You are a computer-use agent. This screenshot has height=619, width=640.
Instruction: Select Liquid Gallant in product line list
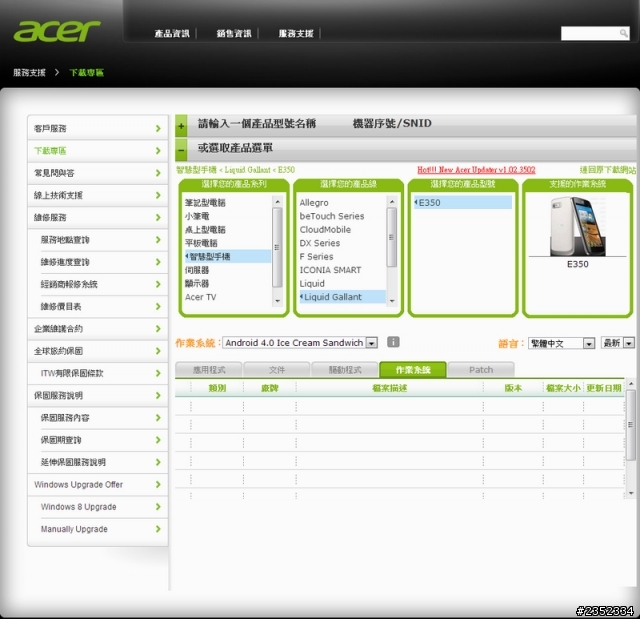click(342, 297)
